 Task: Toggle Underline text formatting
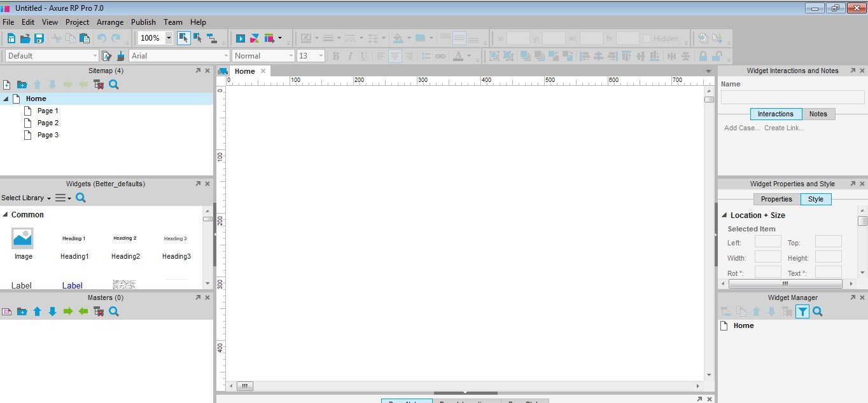[364, 56]
